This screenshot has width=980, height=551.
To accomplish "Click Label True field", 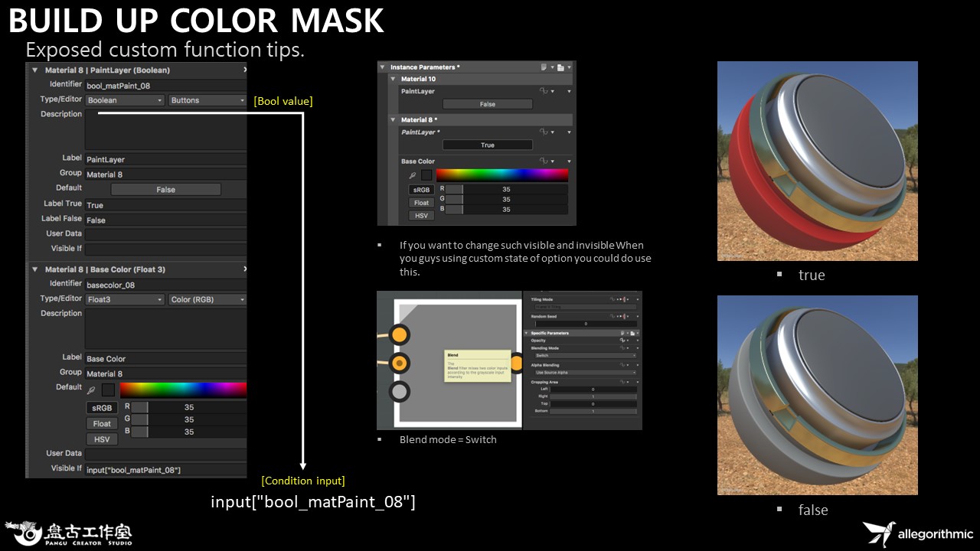I will pos(165,205).
